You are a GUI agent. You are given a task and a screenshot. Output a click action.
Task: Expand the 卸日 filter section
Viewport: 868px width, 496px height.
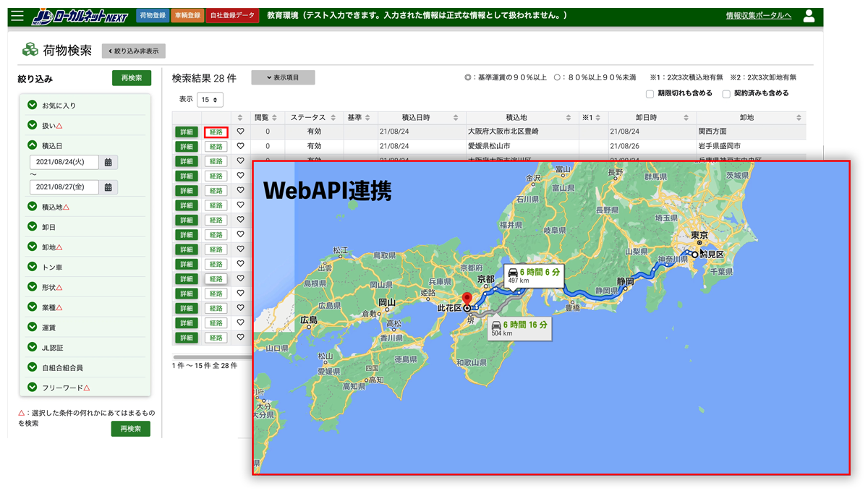[33, 227]
